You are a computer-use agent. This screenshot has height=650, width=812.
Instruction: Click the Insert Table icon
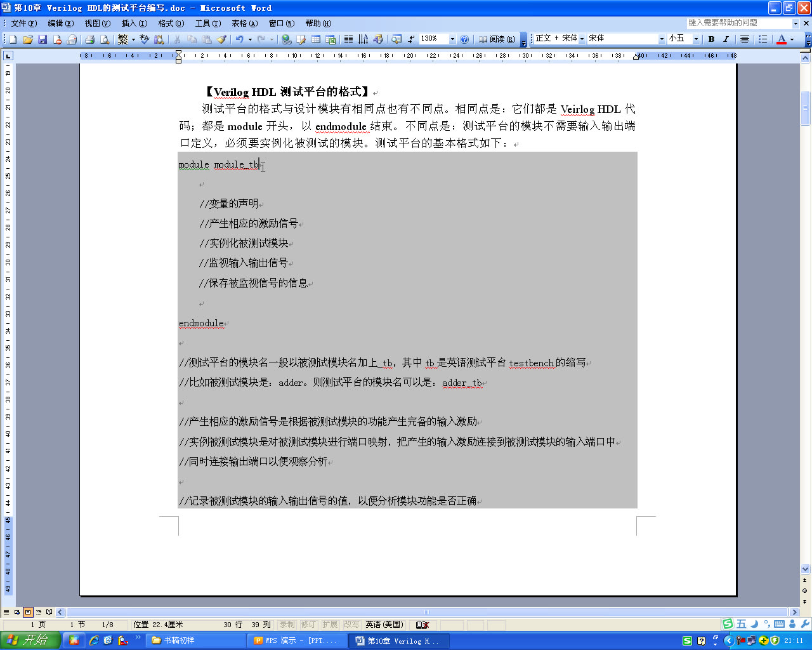click(x=316, y=39)
